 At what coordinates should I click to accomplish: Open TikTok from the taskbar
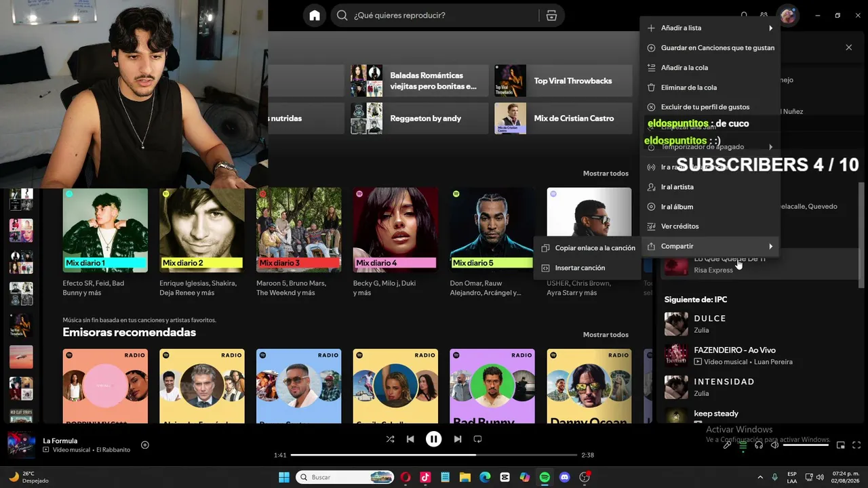425,477
